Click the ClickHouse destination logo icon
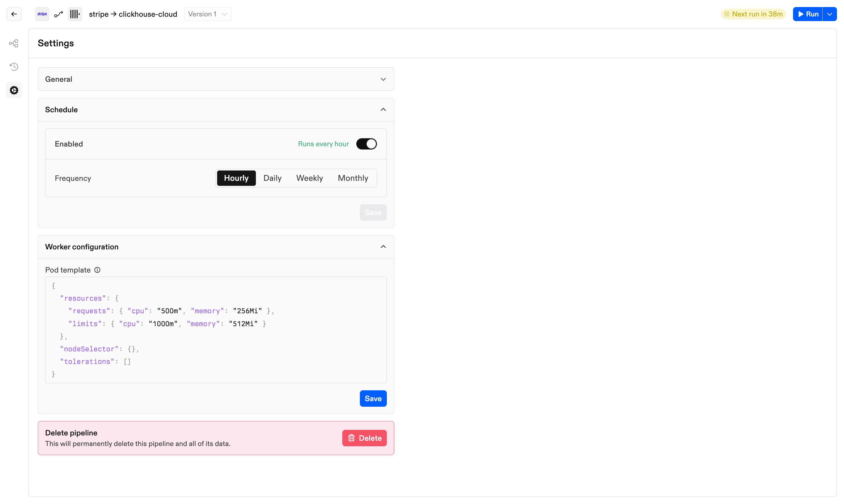844x504 pixels. [x=75, y=14]
